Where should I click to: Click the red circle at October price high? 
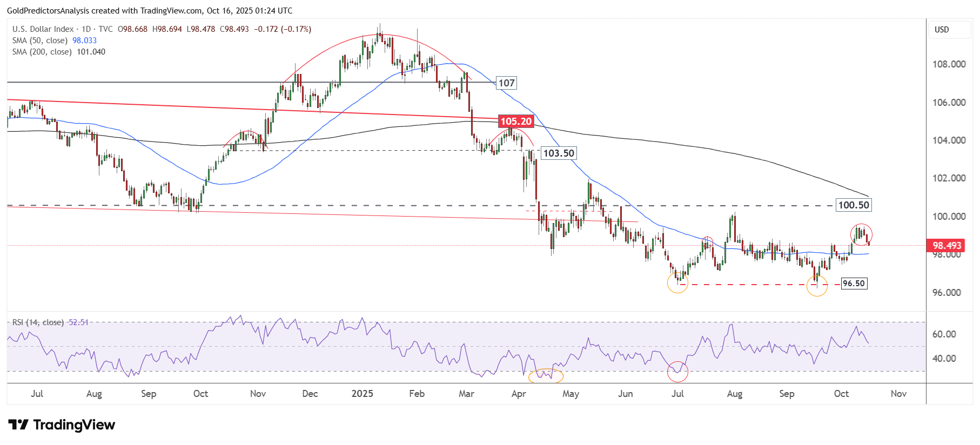point(861,234)
